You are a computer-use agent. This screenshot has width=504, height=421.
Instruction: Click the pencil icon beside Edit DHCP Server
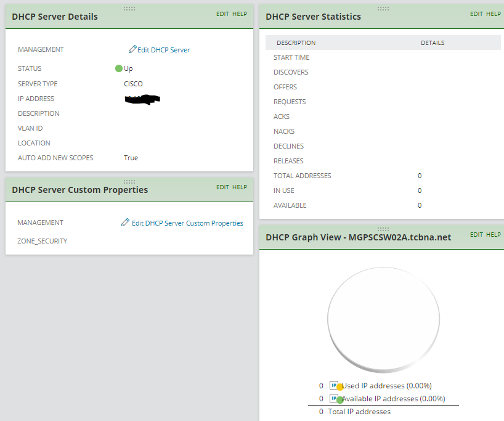click(132, 49)
